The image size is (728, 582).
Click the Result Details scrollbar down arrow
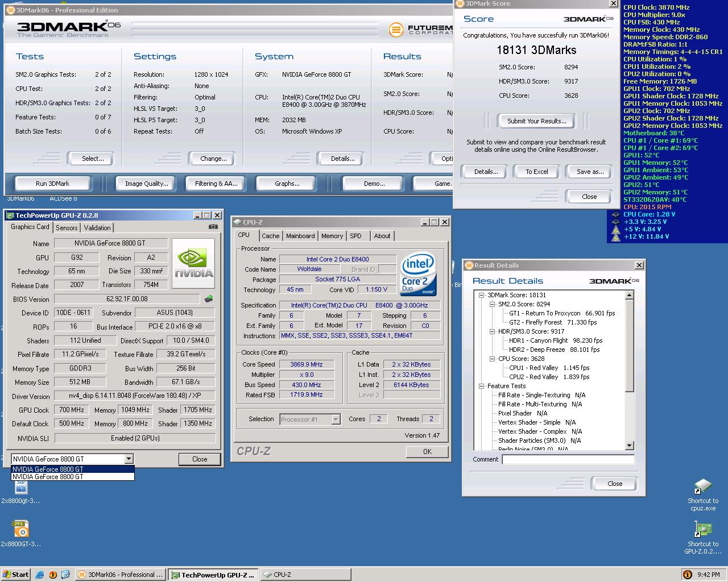click(629, 446)
